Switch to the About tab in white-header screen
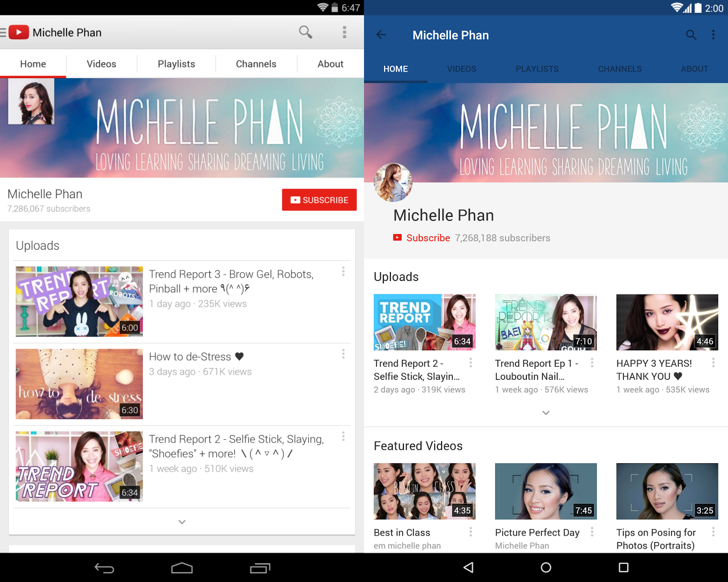The height and width of the screenshot is (582, 728). 330,64
